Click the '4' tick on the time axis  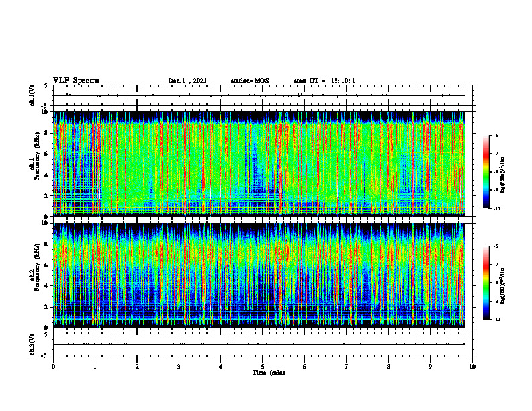tap(220, 367)
